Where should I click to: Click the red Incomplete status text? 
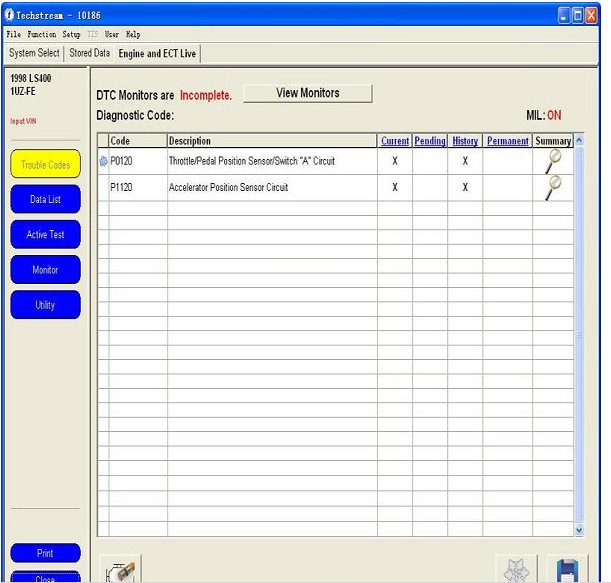pyautogui.click(x=206, y=95)
